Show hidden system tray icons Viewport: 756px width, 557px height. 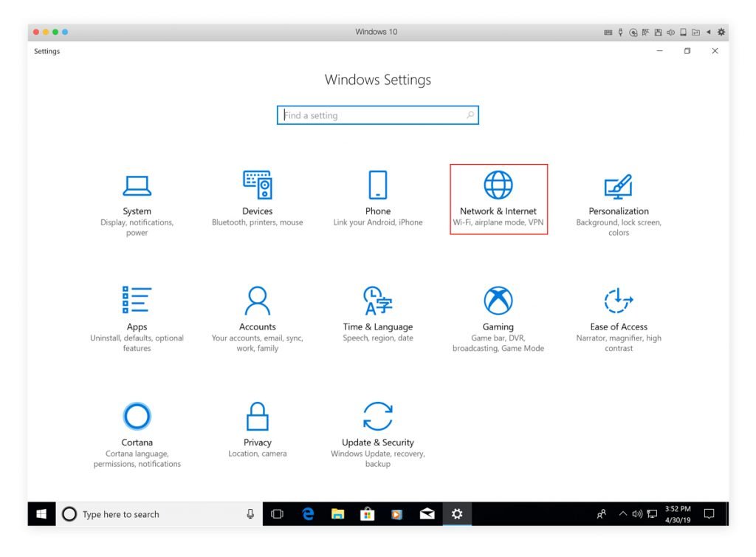(x=622, y=514)
